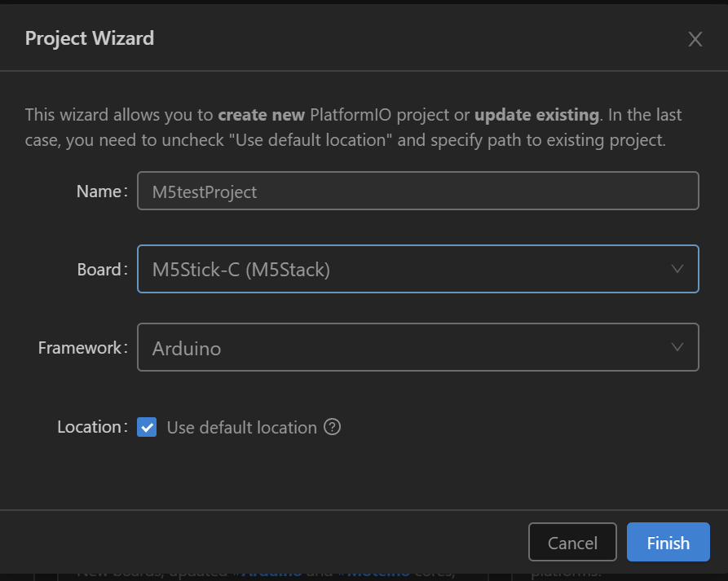Expand the Board dropdown chevron
The height and width of the screenshot is (581, 728).
(x=677, y=269)
